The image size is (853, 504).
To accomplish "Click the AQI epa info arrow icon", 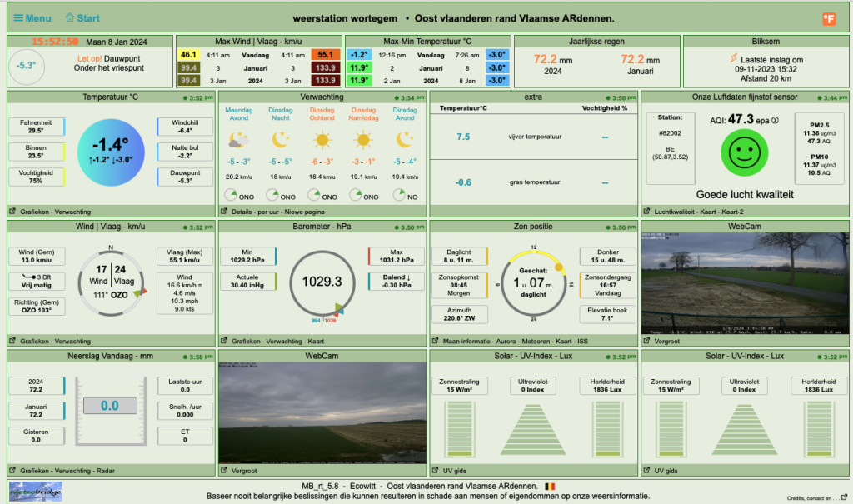I will tap(776, 120).
